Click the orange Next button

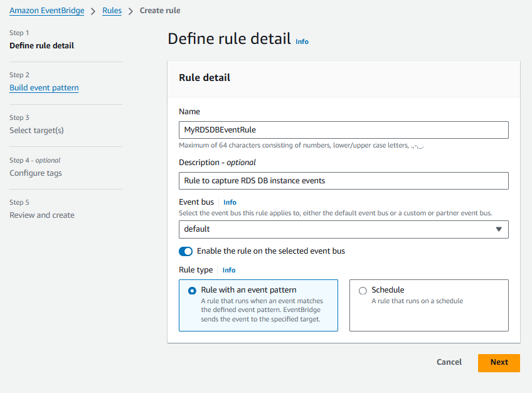[499, 362]
